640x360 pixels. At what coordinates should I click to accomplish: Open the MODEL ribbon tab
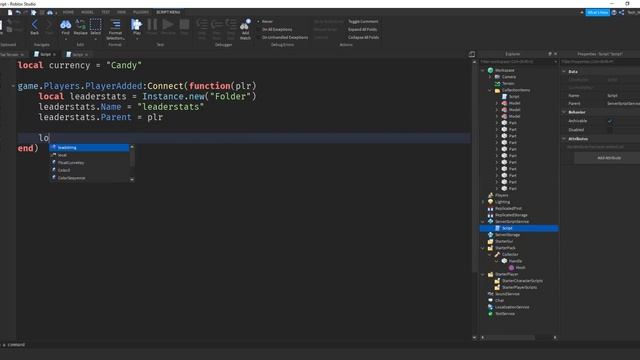(x=87, y=12)
